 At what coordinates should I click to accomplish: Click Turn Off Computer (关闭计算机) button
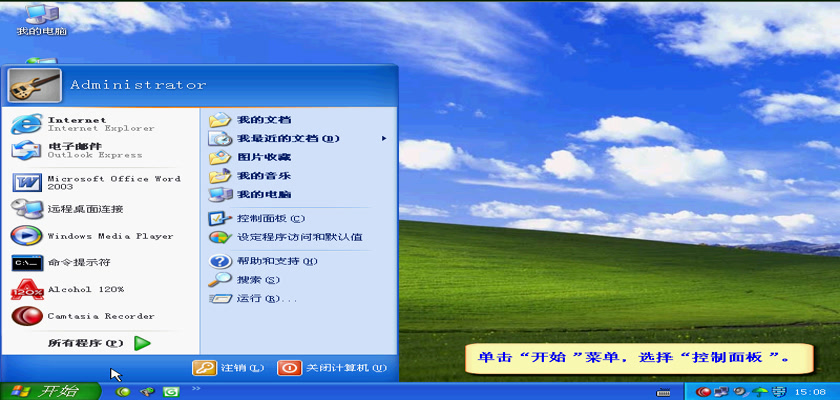(332, 368)
